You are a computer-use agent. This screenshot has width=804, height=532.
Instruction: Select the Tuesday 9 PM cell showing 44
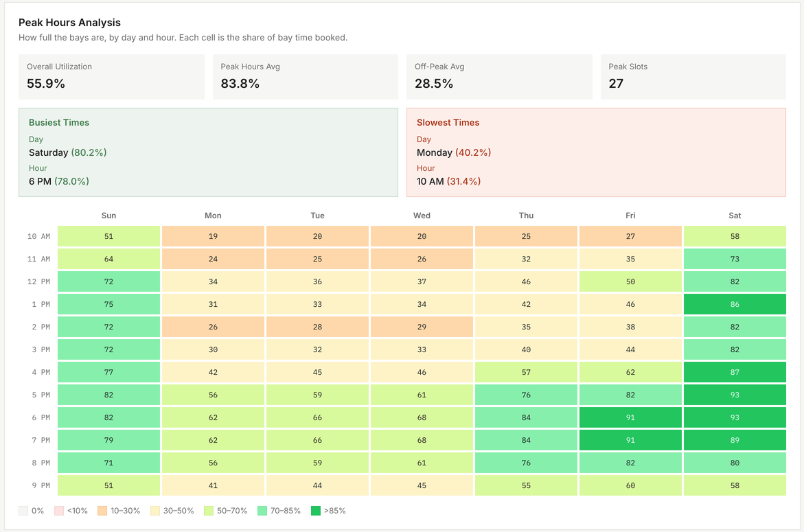tap(317, 485)
